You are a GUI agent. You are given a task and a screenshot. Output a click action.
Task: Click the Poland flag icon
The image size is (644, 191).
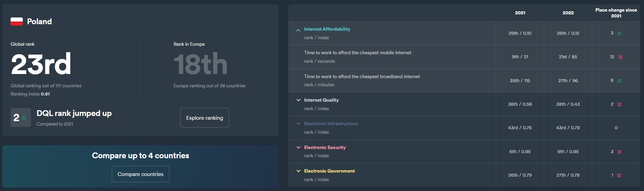[x=17, y=21]
